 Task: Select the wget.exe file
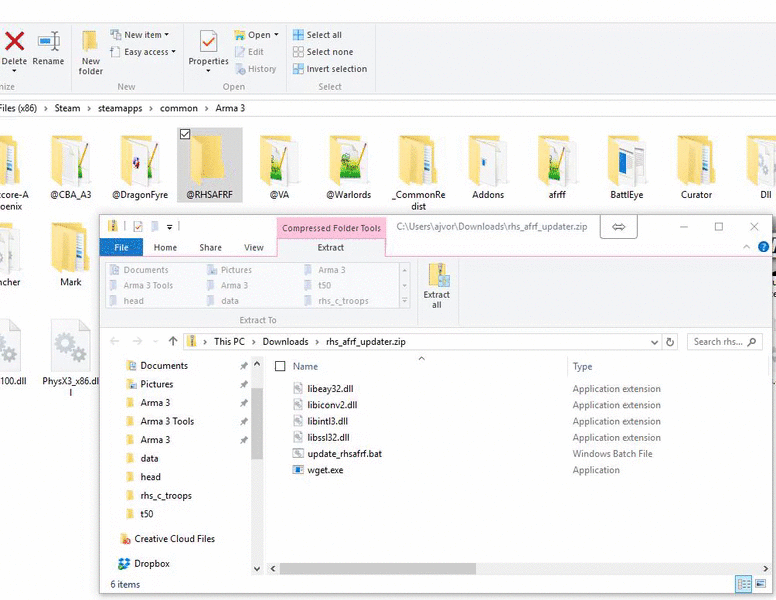(x=325, y=470)
